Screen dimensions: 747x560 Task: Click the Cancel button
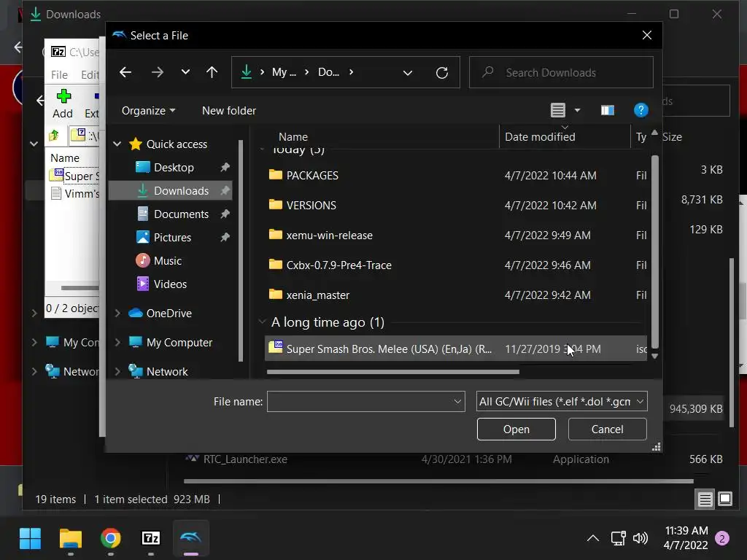[607, 429]
